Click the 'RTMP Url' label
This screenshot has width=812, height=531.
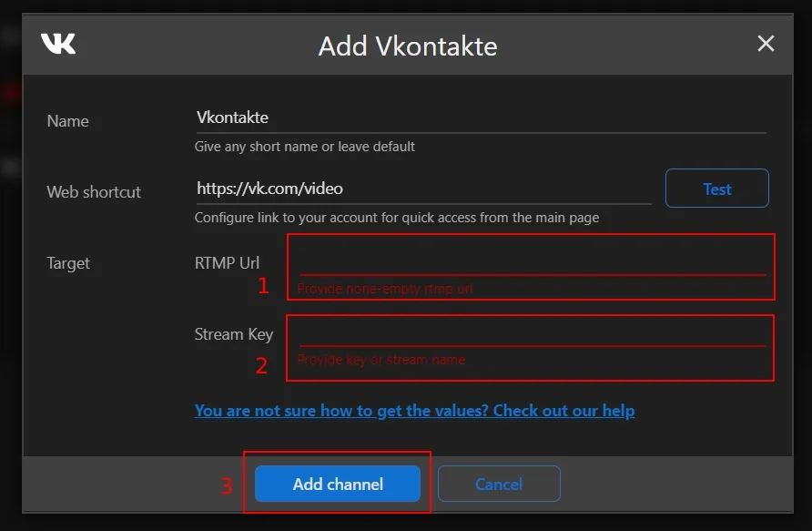[x=227, y=263]
